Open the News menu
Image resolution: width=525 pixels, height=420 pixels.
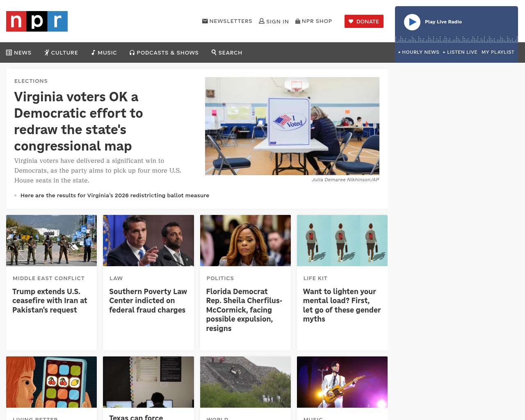pos(19,52)
